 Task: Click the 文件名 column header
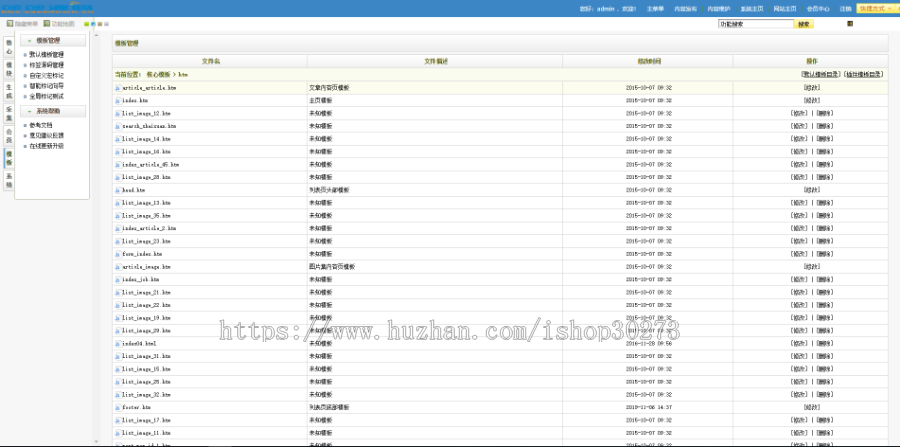click(211, 61)
